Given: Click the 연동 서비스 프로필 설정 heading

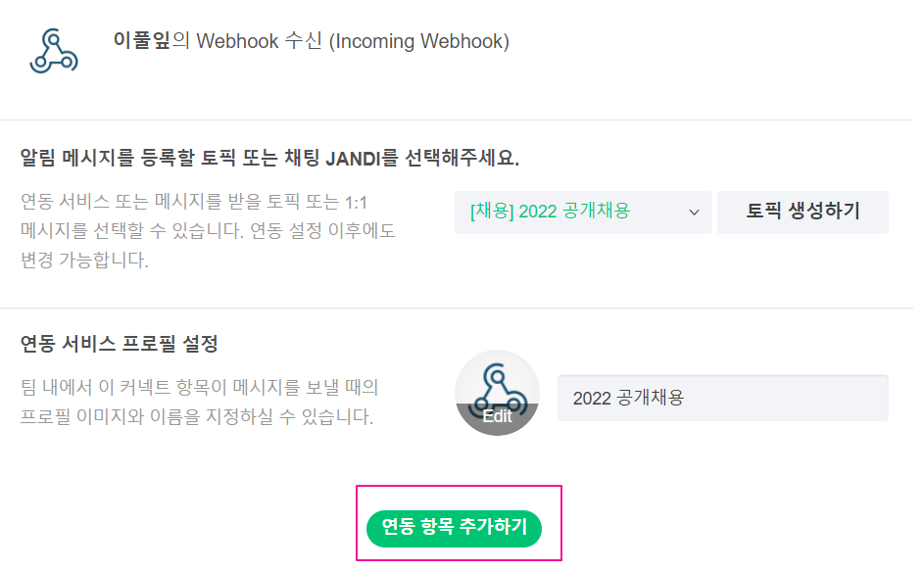Looking at the screenshot, I should pyautogui.click(x=119, y=344).
